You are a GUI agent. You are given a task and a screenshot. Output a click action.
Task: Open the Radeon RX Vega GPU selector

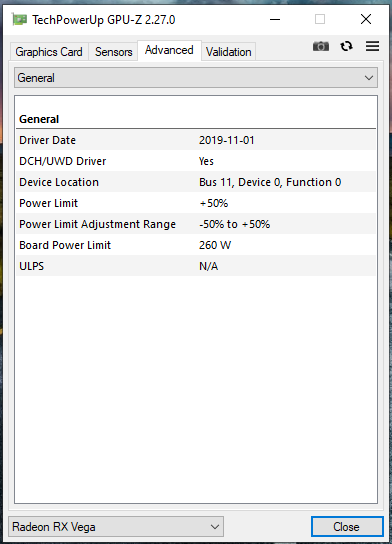point(116,527)
